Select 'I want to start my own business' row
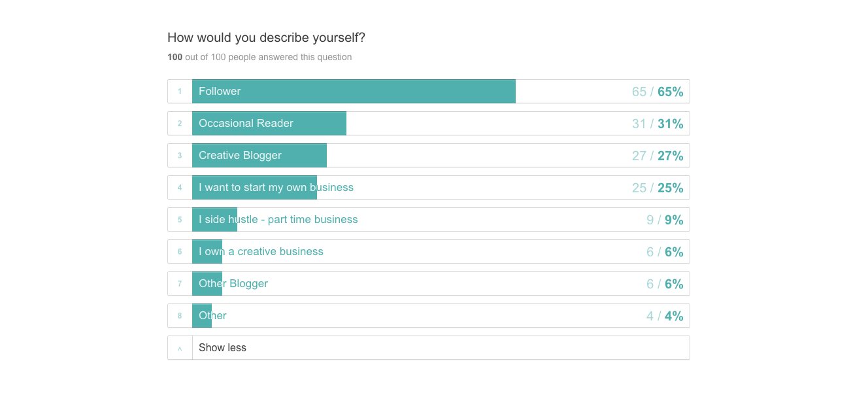868x397 pixels. [x=429, y=188]
